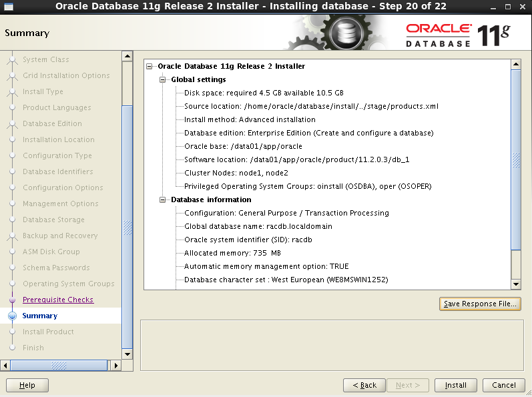Click 'Configuration Type' step label
The width and height of the screenshot is (532, 397).
57,155
